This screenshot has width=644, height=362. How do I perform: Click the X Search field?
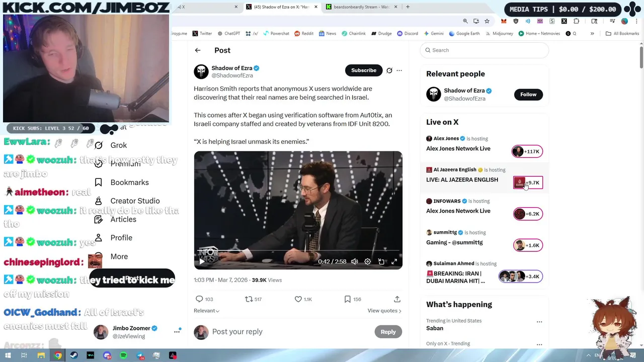pyautogui.click(x=484, y=50)
